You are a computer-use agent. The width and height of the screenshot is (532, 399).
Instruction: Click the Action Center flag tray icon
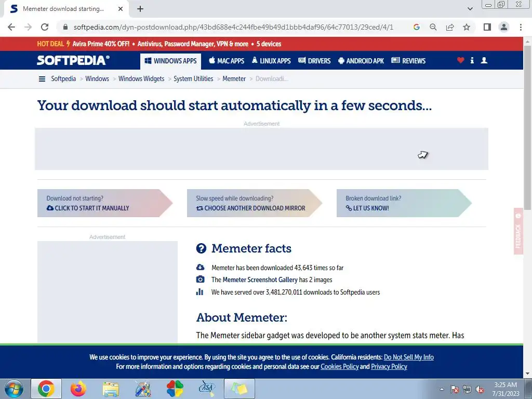[455, 389]
